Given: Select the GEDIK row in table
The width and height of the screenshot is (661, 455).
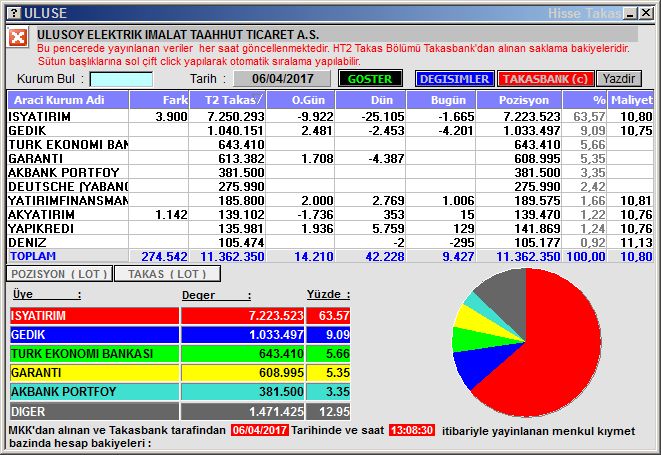Looking at the screenshot, I should pos(330,130).
